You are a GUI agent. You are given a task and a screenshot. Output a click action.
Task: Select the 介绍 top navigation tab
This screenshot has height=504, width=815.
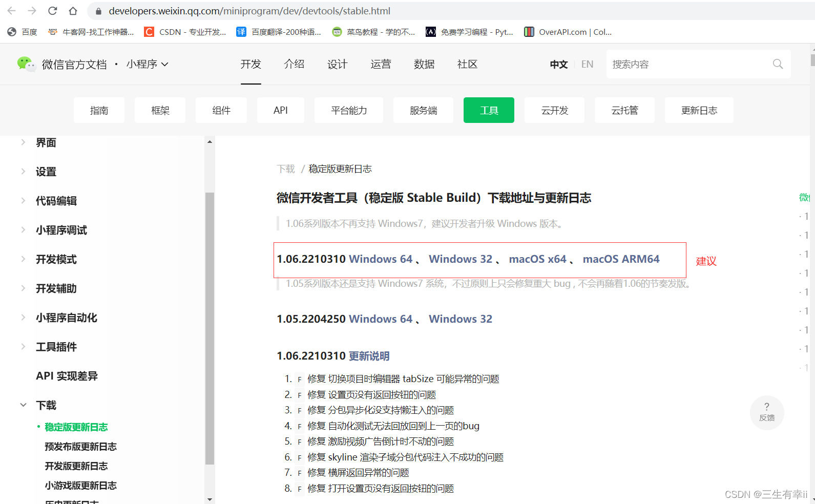(294, 64)
